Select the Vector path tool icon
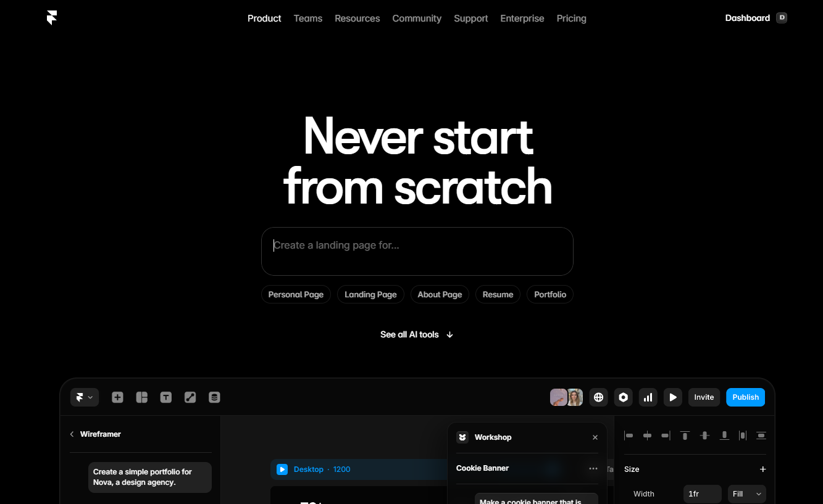This screenshot has width=823, height=504. point(190,397)
